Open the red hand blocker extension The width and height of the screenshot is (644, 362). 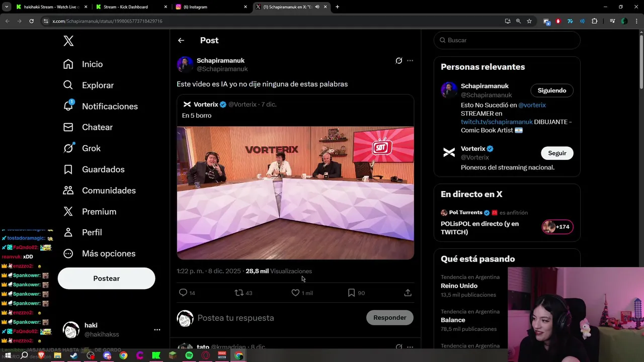point(558,21)
